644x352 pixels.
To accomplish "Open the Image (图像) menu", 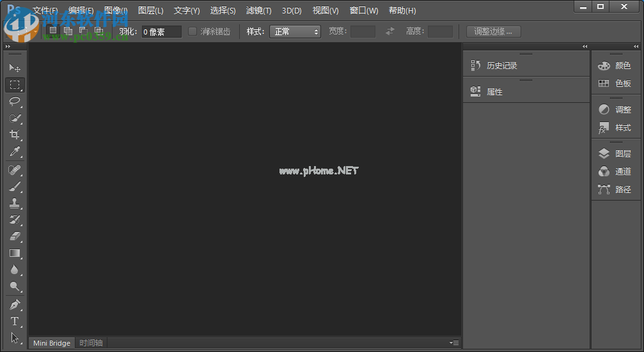I will (x=116, y=11).
